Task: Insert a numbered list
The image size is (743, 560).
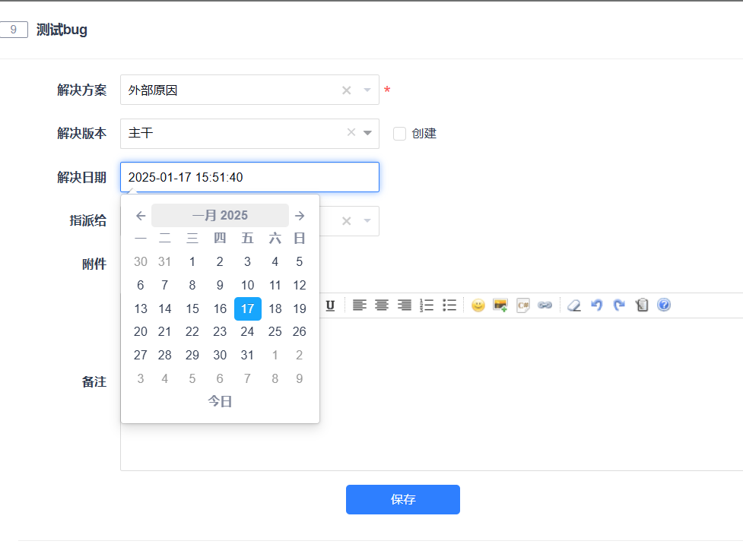Action: (x=427, y=305)
